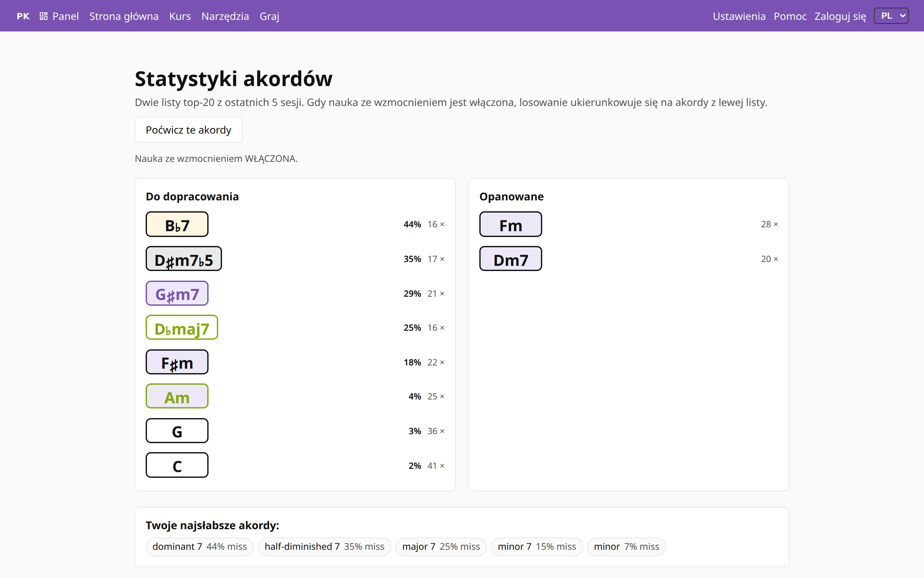Viewport: 924px width, 578px height.
Task: Click the 28 × count for Fm
Action: (x=770, y=224)
